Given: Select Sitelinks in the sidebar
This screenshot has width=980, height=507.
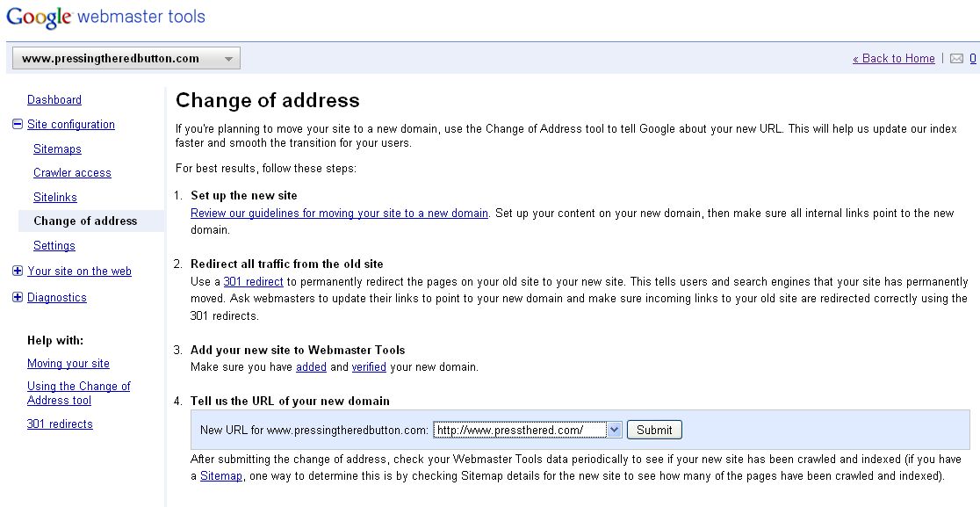Looking at the screenshot, I should pyautogui.click(x=55, y=197).
